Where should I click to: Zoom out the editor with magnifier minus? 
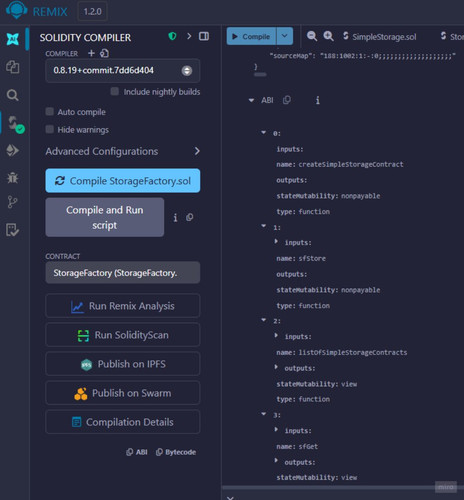[312, 36]
